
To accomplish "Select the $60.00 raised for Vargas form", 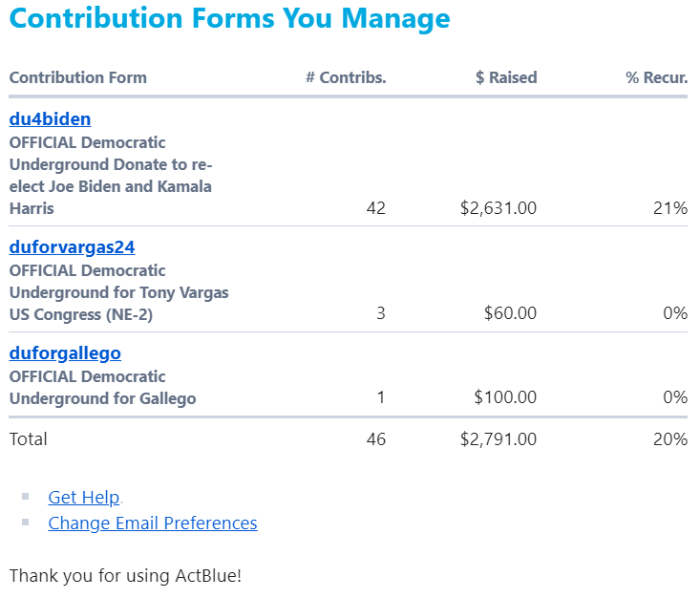I will point(511,313).
